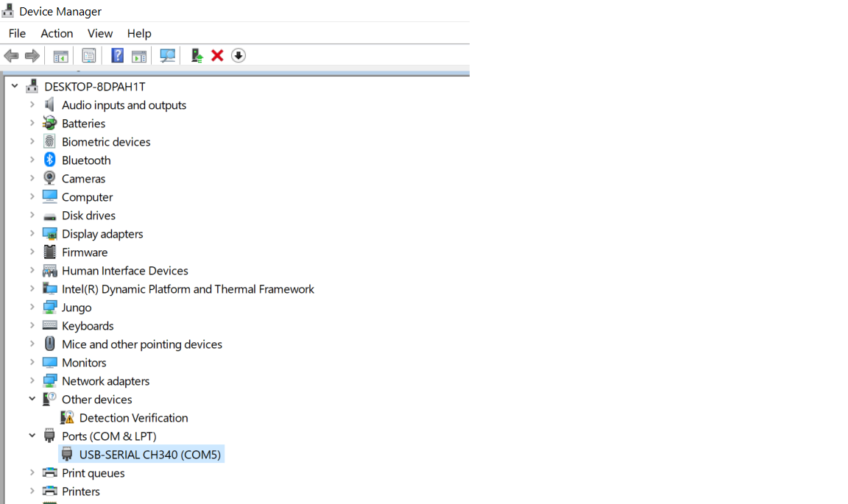Select the Firmware label
848x504 pixels.
click(x=85, y=252)
